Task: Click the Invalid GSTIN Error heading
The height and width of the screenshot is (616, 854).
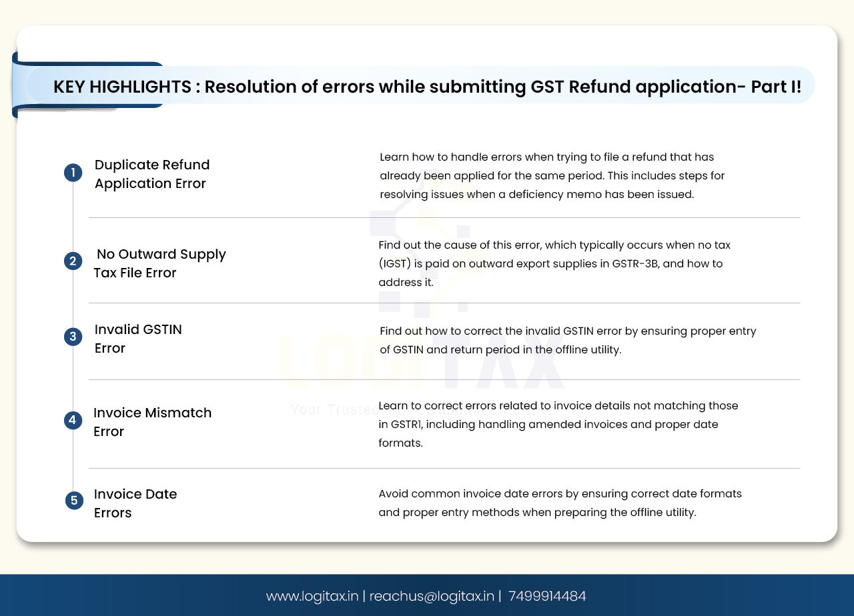Action: [138, 339]
